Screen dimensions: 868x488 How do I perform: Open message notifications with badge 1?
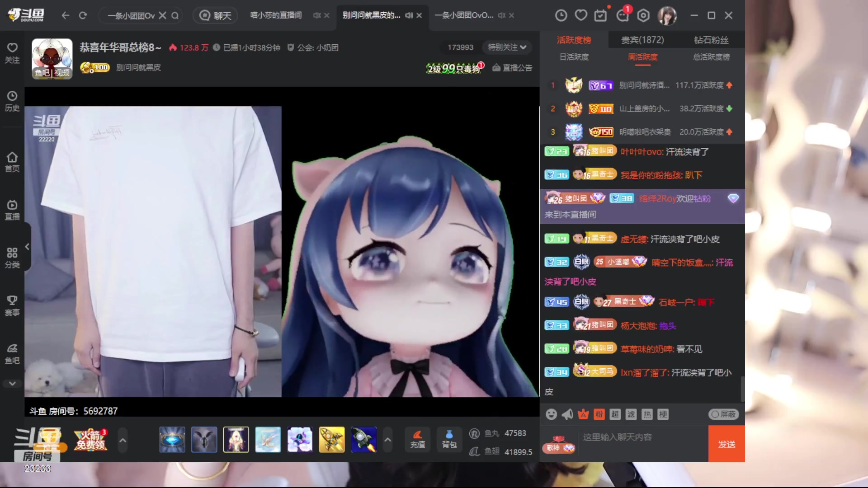pyautogui.click(x=623, y=15)
